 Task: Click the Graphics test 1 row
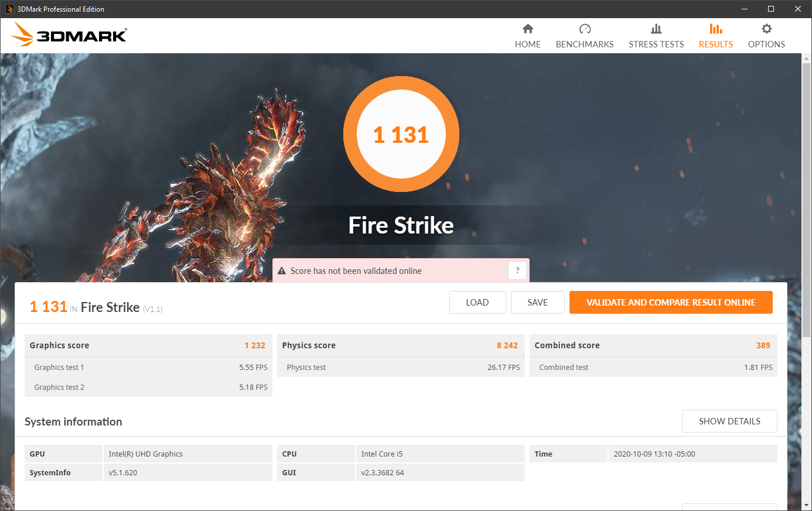(148, 368)
